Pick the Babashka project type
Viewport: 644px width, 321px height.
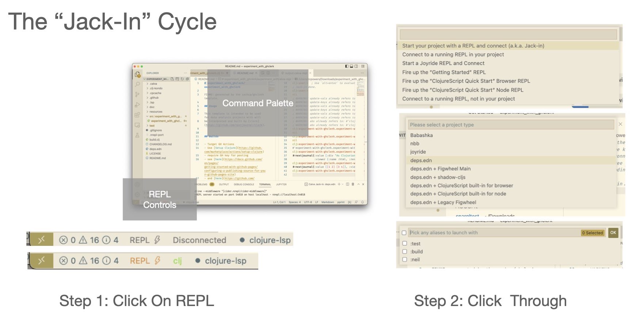click(511, 135)
